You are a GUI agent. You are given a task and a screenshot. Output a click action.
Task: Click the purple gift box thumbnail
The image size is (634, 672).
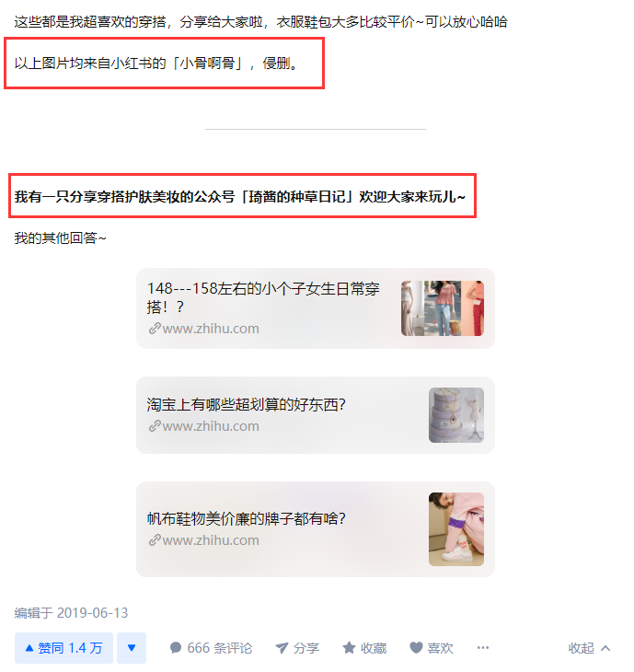(x=456, y=415)
